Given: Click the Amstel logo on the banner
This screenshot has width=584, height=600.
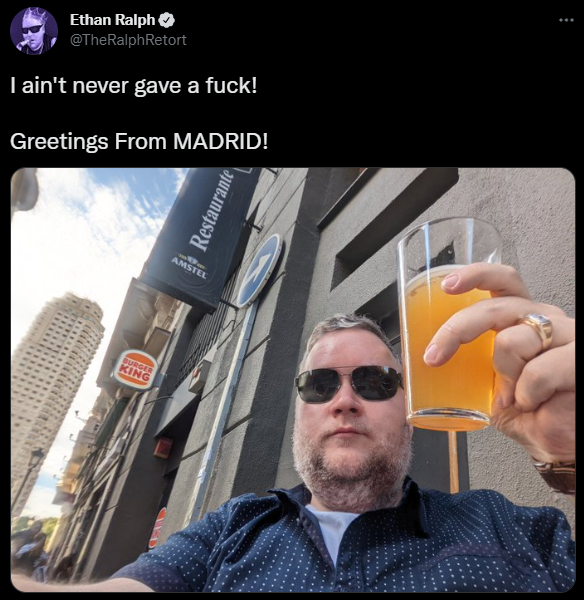Looking at the screenshot, I should pyautogui.click(x=189, y=263).
